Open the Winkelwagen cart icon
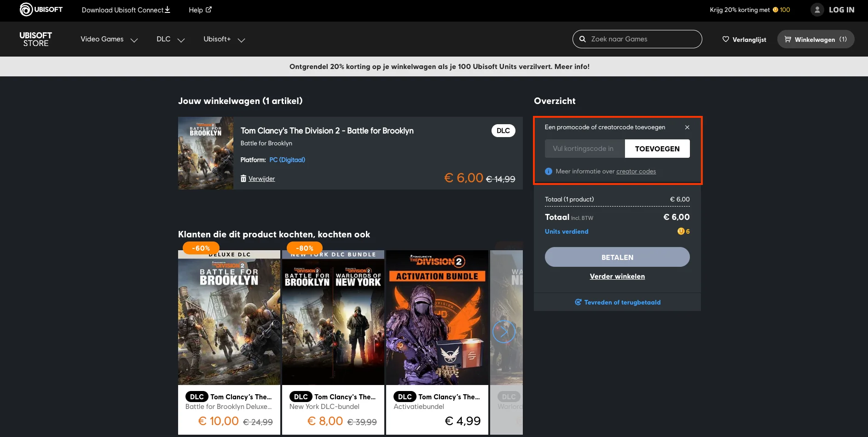This screenshot has width=868, height=437. click(788, 39)
